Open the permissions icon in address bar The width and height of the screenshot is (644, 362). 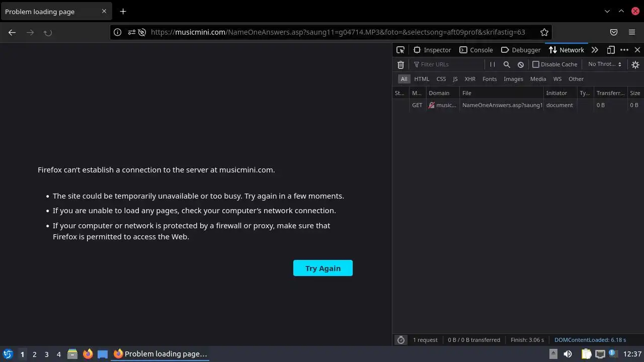point(131,32)
